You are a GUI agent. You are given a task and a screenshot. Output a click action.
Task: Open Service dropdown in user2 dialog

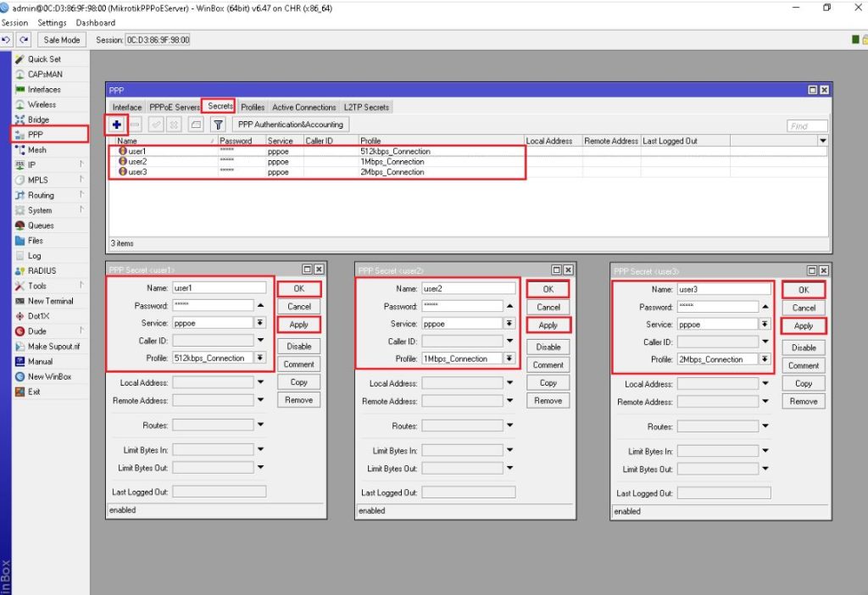(509, 323)
